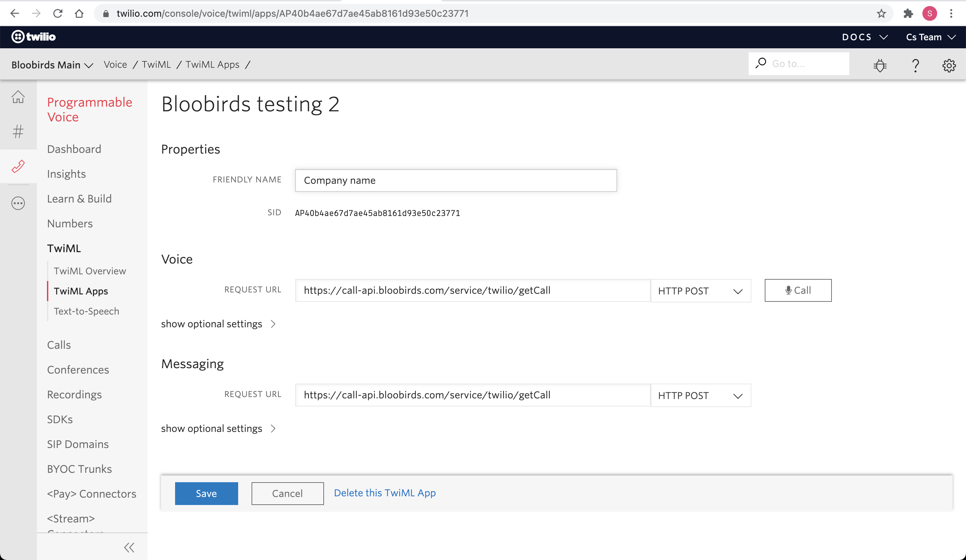Click the Save button
Image resolution: width=966 pixels, height=560 pixels.
tap(206, 493)
